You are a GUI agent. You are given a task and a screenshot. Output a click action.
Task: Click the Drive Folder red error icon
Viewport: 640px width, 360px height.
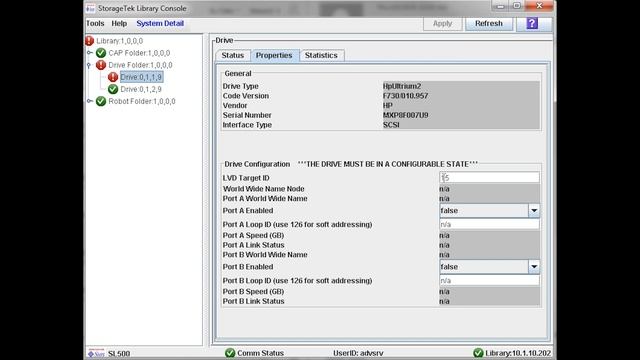click(101, 65)
